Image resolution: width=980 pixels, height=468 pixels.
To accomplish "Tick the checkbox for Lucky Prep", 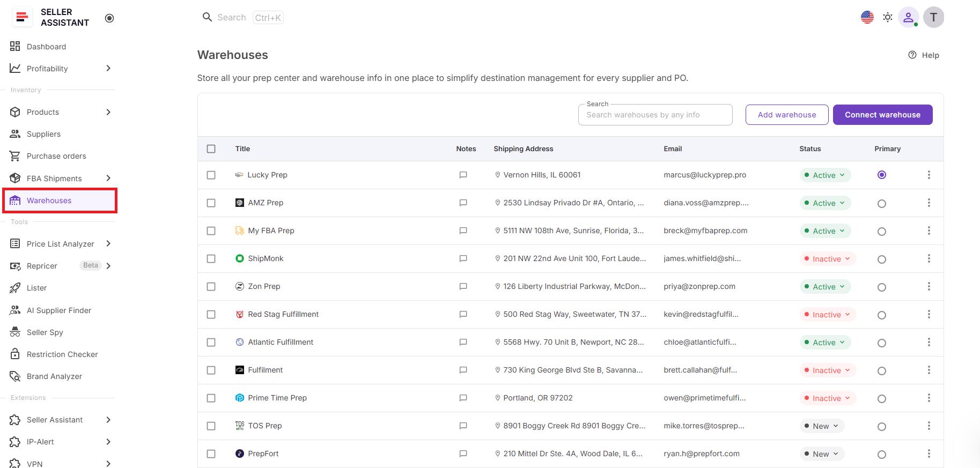I will coord(211,175).
